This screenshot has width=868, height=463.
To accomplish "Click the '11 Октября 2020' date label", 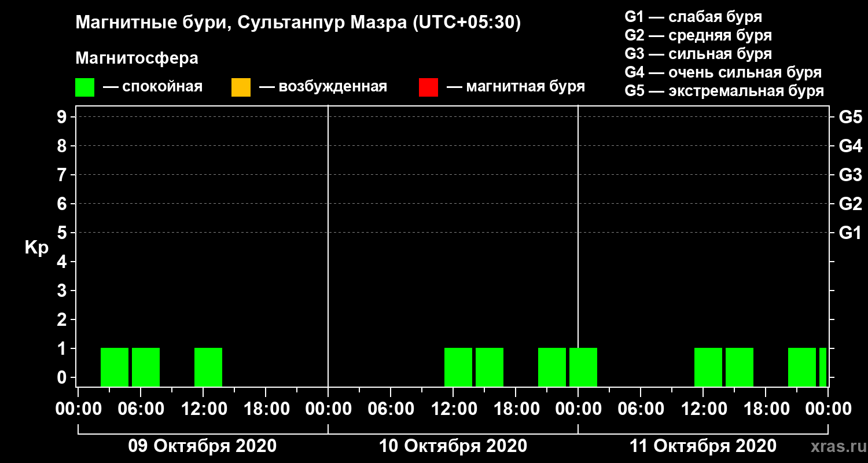I will [x=703, y=446].
